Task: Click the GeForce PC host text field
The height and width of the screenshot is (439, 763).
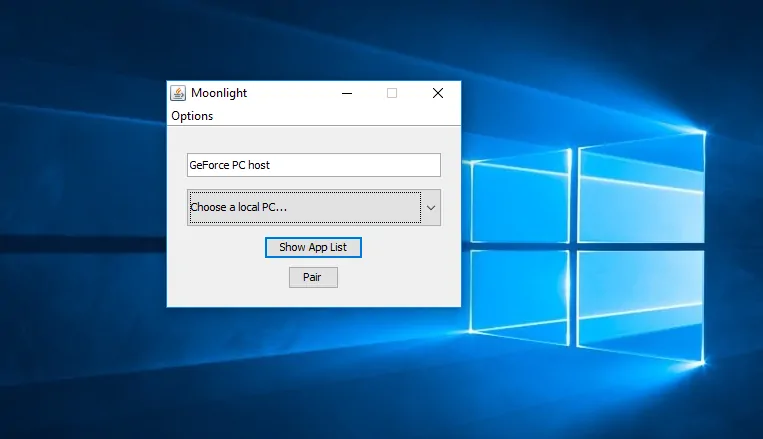Action: 314,165
